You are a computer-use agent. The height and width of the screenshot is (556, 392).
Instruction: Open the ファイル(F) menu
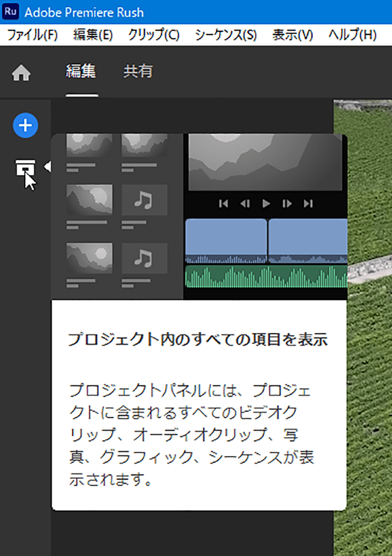pos(33,35)
